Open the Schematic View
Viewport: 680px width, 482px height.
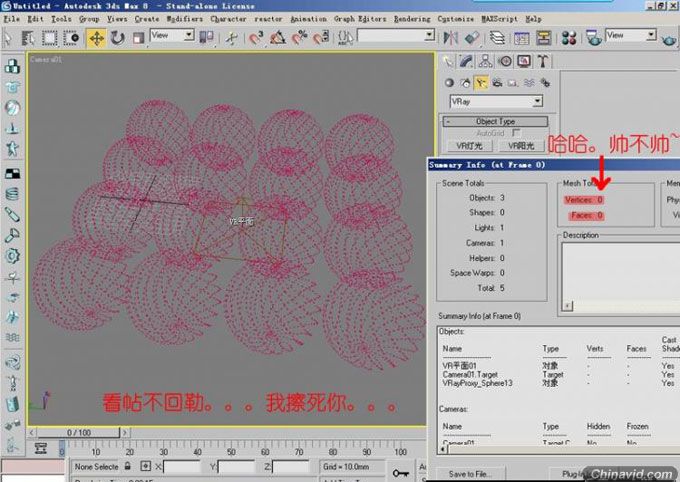point(543,38)
